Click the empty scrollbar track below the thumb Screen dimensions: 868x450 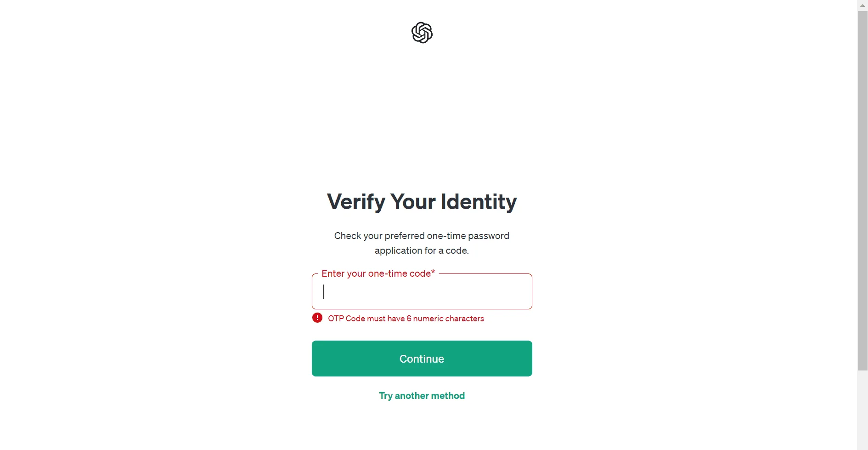coord(862,409)
